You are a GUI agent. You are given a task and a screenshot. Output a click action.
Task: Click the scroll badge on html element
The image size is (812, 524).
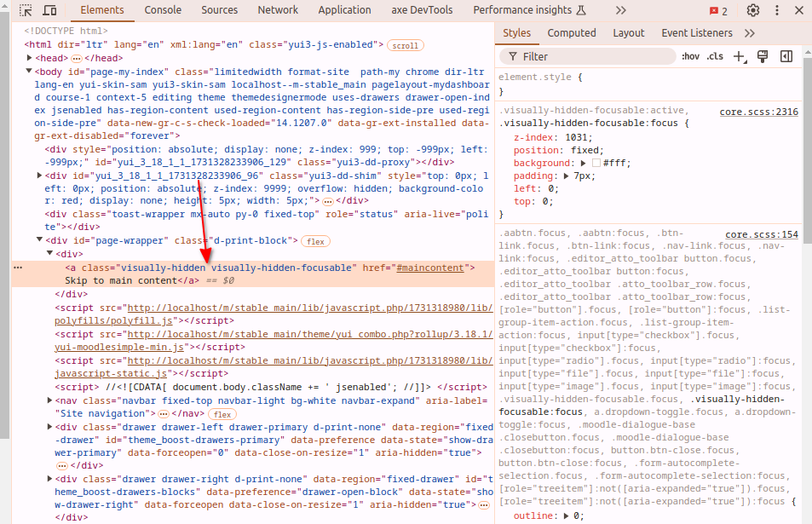(x=406, y=45)
